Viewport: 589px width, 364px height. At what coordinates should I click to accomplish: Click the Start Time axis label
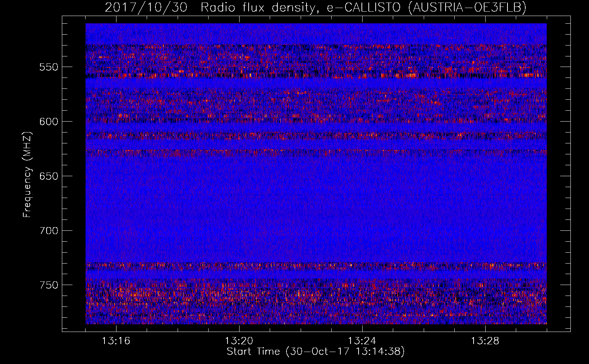point(316,352)
